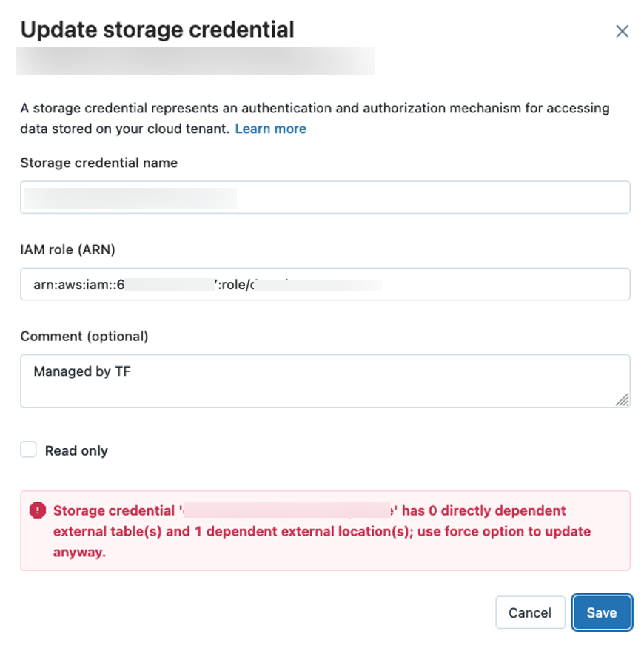Cancel the credential update
This screenshot has height=648, width=644.
[530, 612]
